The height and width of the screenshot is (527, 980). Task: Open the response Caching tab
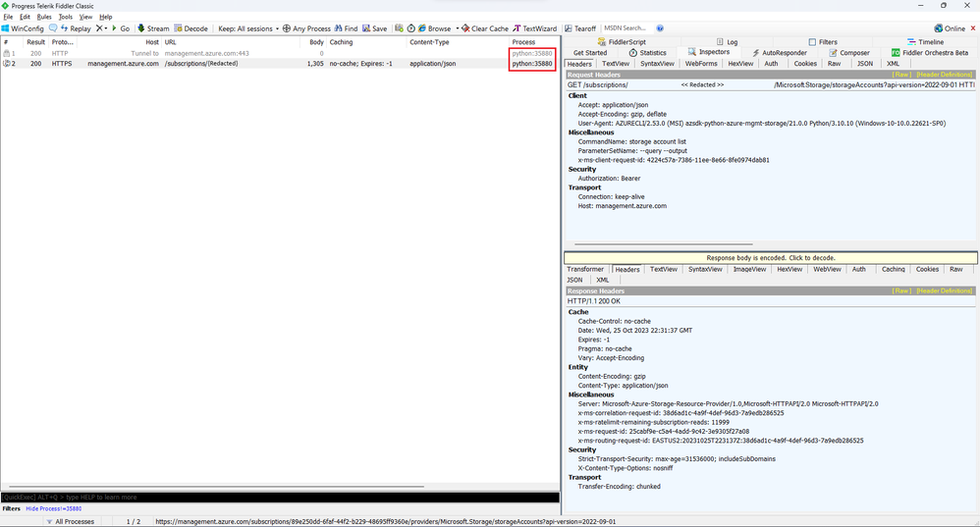click(894, 269)
